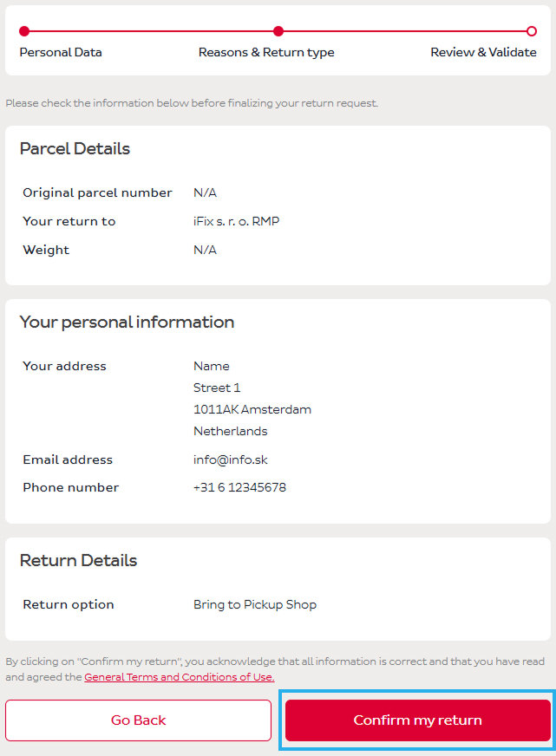Select the Review & Validate step label
This screenshot has width=556, height=756.
click(x=483, y=52)
